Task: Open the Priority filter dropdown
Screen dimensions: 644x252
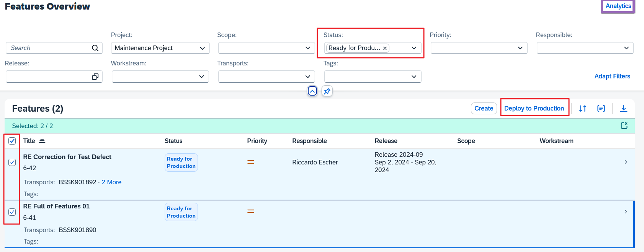Action: tap(520, 48)
